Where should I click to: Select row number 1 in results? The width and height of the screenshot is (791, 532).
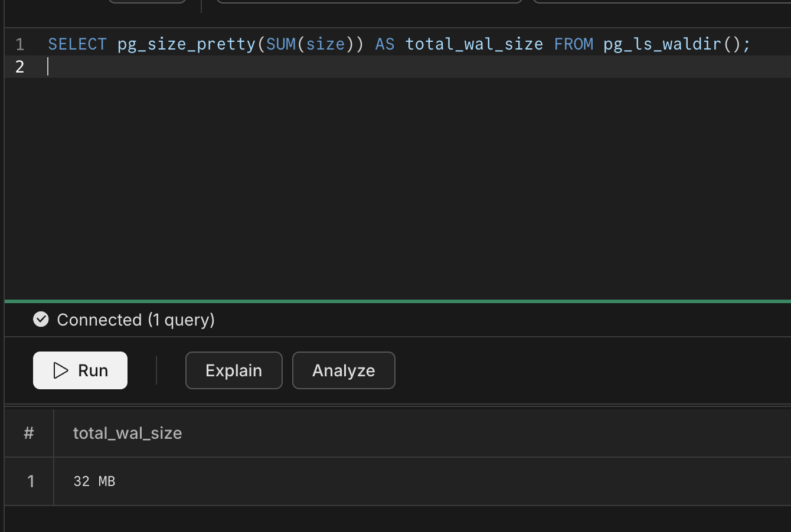pyautogui.click(x=31, y=481)
